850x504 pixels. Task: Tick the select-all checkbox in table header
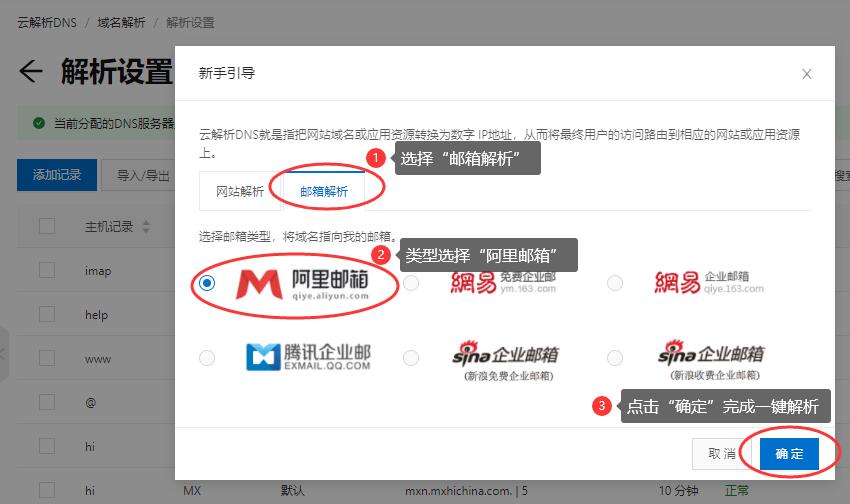point(47,226)
